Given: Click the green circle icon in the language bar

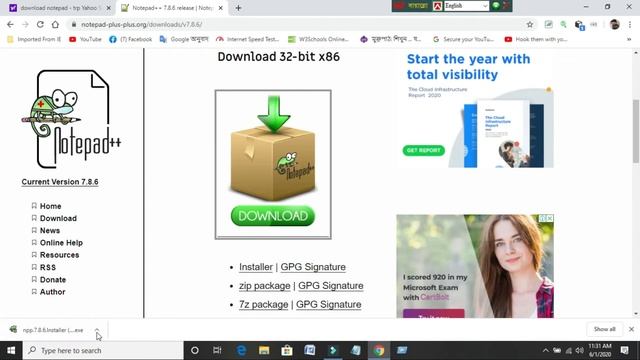Looking at the screenshot, I should tap(496, 5).
